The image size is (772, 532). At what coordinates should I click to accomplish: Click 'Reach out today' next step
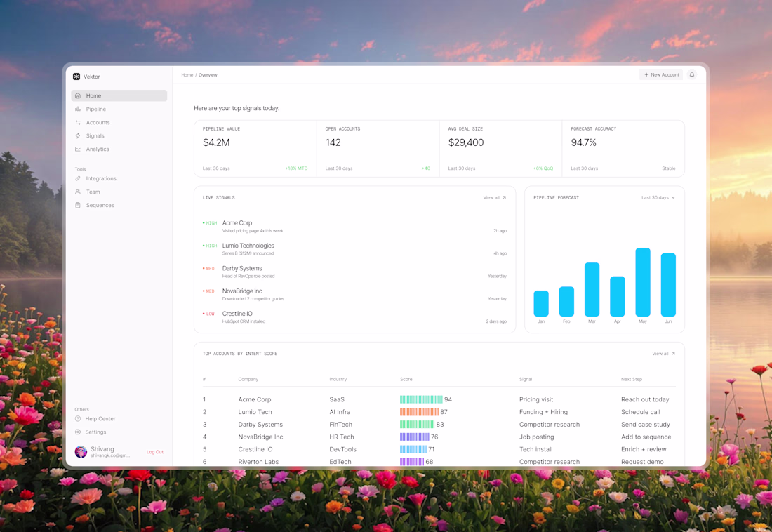(x=645, y=399)
